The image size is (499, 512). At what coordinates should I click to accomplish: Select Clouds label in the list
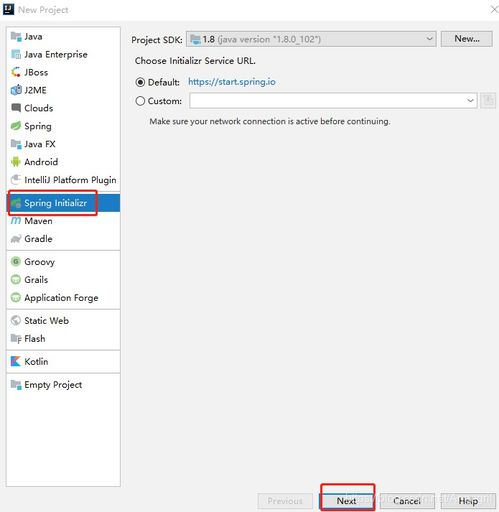pos(39,108)
